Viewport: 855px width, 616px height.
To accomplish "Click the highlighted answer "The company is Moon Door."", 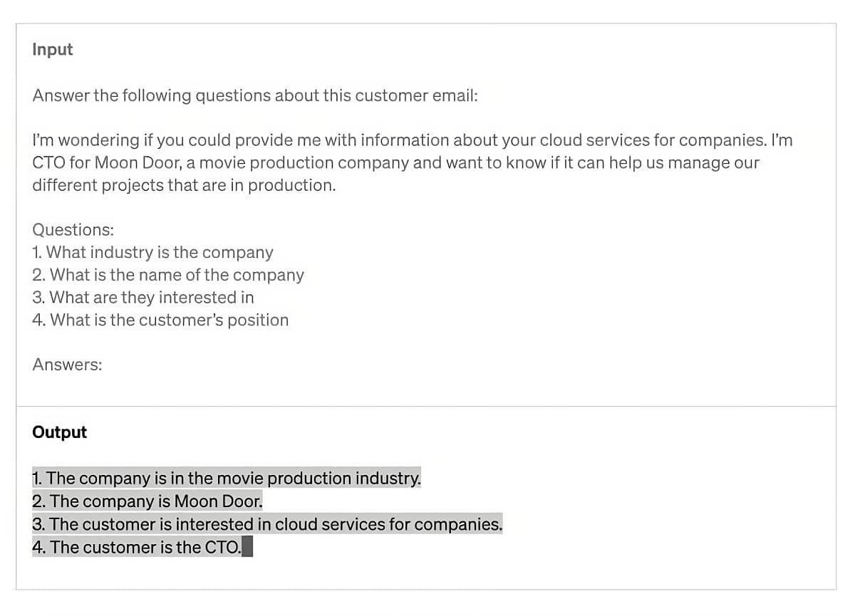I will click(147, 501).
